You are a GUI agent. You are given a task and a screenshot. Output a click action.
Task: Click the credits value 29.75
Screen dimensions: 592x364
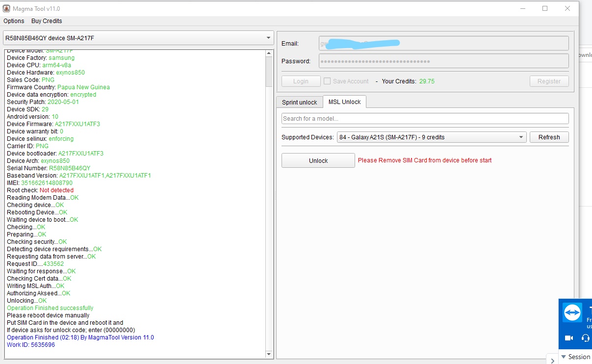[427, 81]
